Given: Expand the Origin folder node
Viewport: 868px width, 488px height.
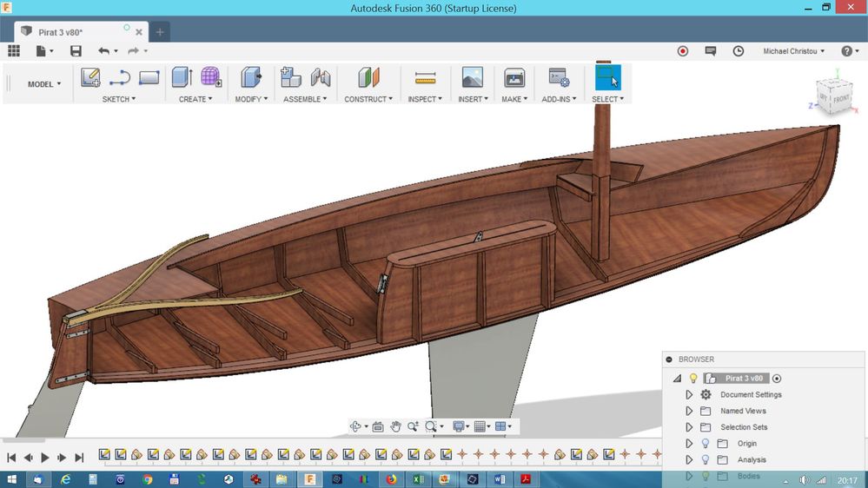Looking at the screenshot, I should (689, 443).
